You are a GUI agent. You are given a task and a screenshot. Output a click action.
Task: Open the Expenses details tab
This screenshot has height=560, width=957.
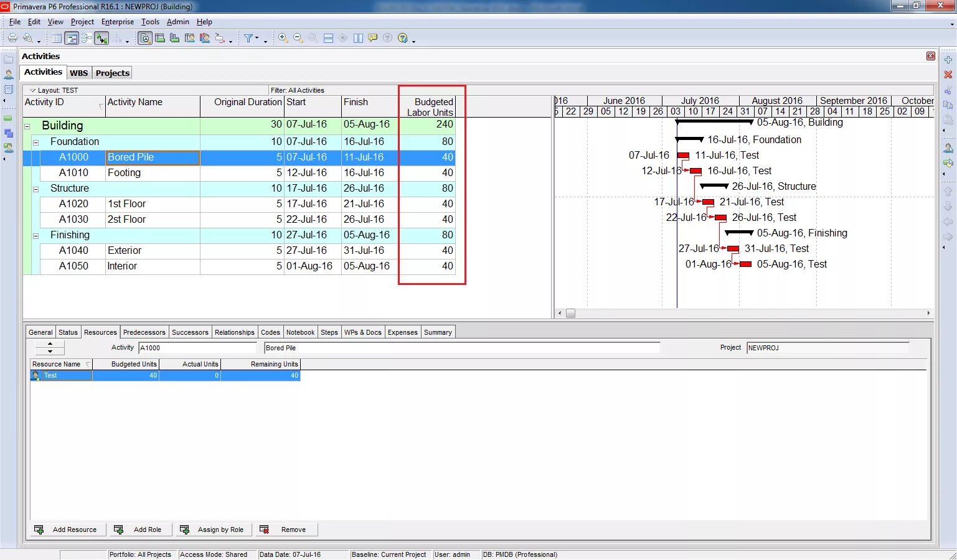pyautogui.click(x=403, y=332)
